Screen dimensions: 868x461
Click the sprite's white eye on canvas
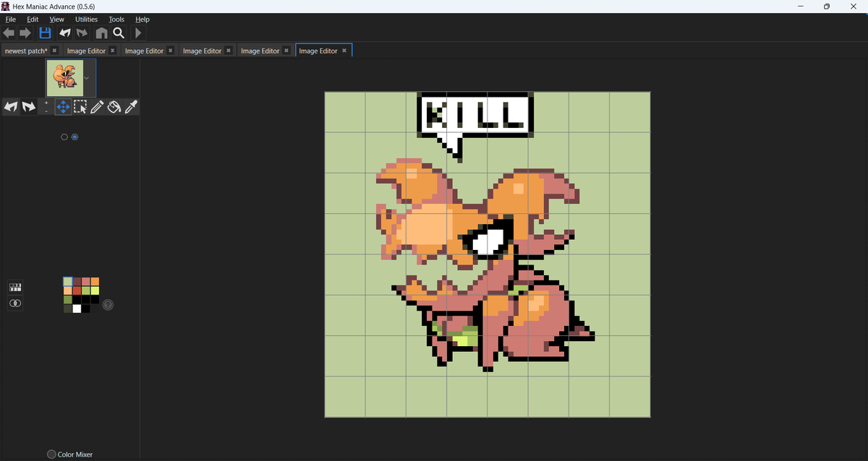[x=487, y=241]
